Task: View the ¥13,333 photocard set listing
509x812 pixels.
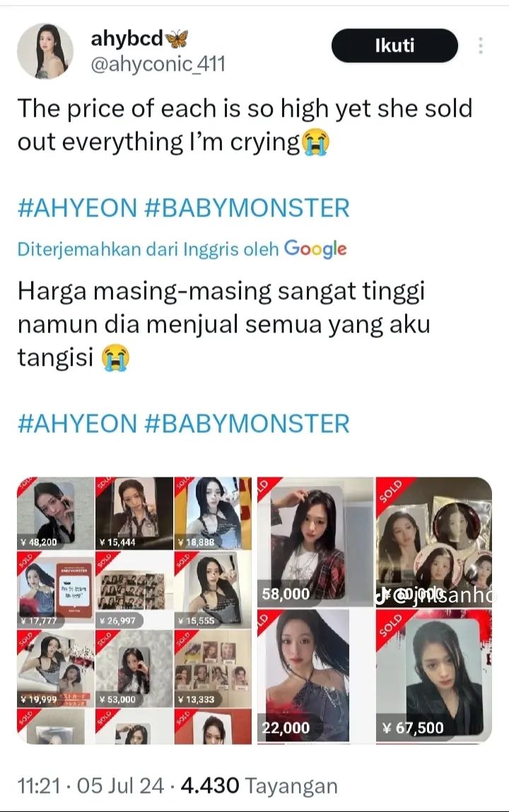Action: pyautogui.click(x=213, y=668)
